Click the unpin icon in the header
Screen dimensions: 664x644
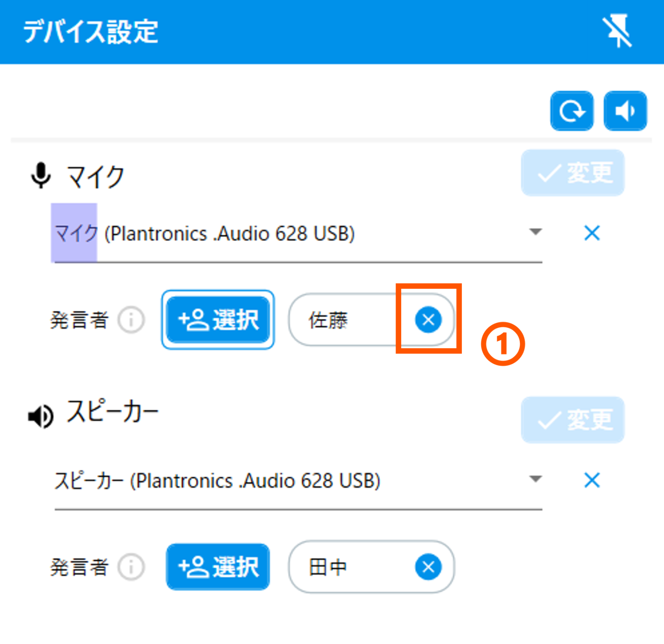[617, 31]
